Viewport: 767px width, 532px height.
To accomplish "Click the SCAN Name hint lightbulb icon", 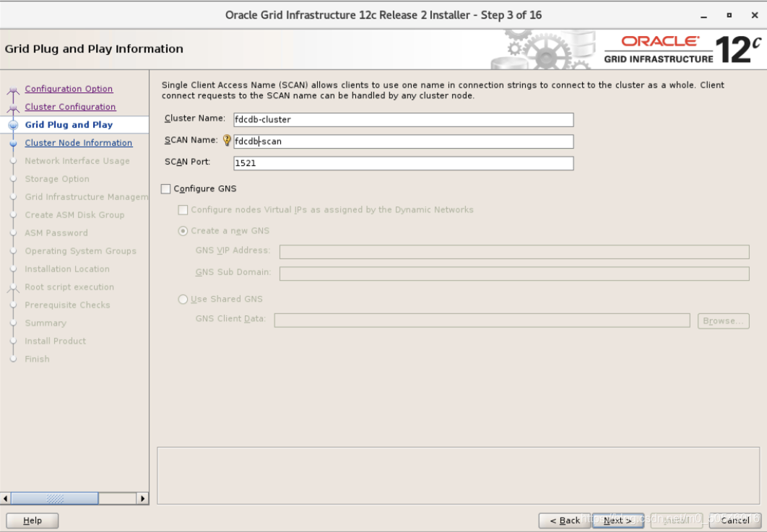I will [x=227, y=141].
